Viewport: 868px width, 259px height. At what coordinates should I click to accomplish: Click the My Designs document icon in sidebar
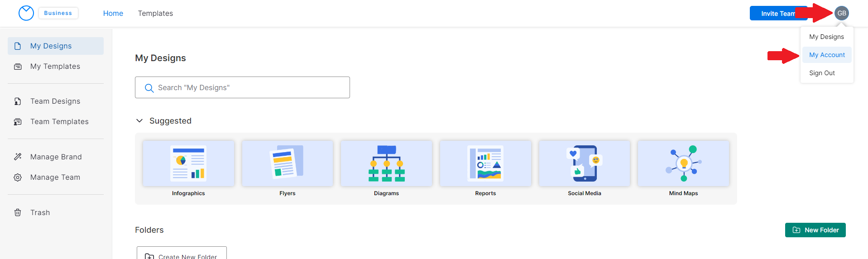pos(18,46)
